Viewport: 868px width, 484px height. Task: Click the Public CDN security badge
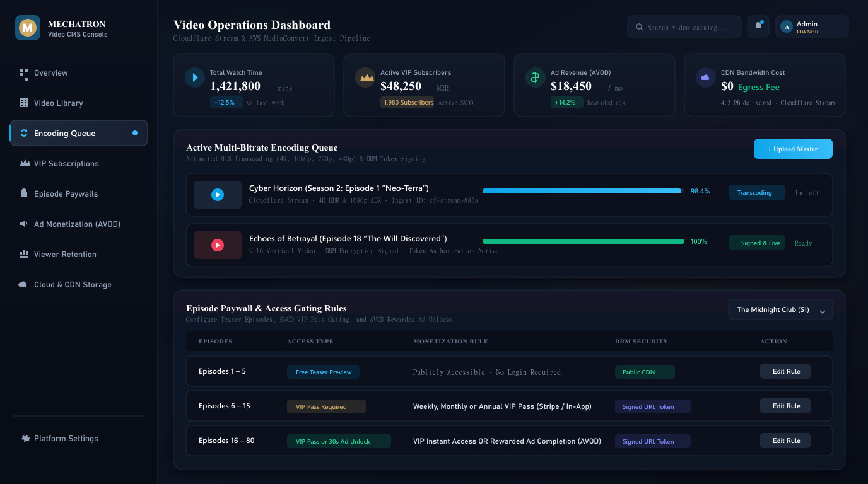coord(645,372)
